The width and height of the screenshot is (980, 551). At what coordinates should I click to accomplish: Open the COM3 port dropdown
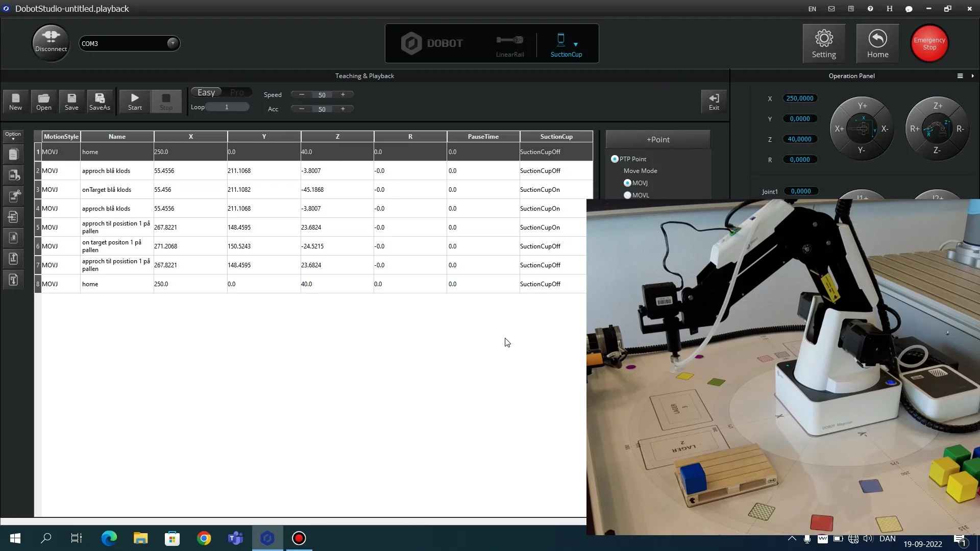coord(173,43)
